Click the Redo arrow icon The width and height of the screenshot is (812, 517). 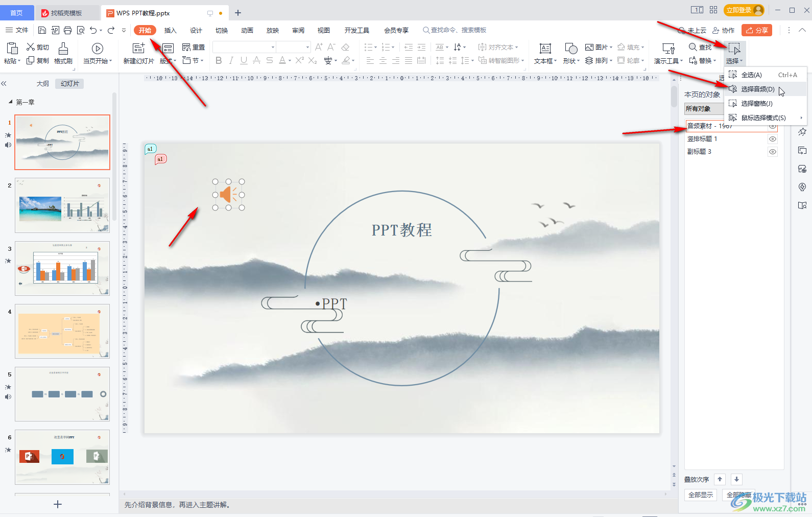[x=111, y=30]
